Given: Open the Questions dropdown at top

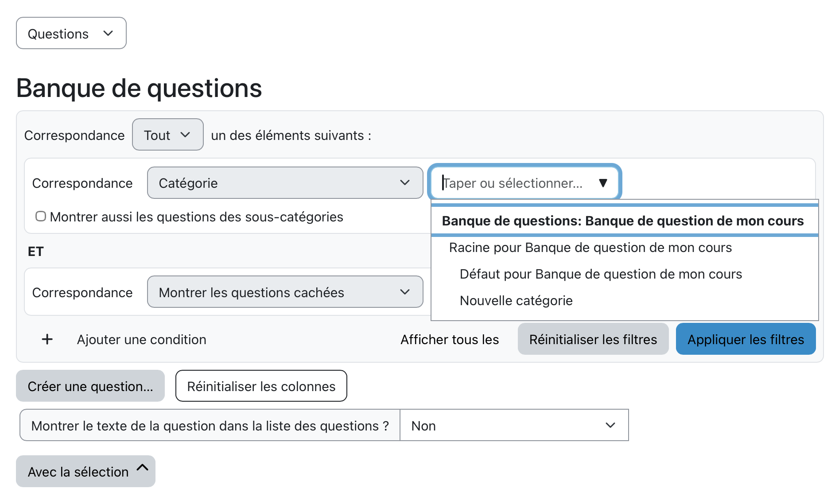Looking at the screenshot, I should (x=71, y=34).
